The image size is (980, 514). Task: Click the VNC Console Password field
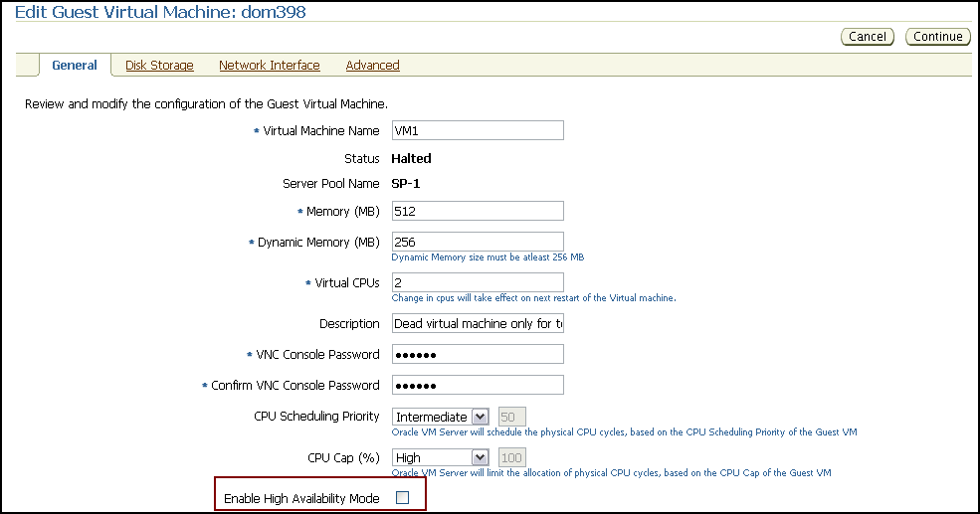coord(478,354)
